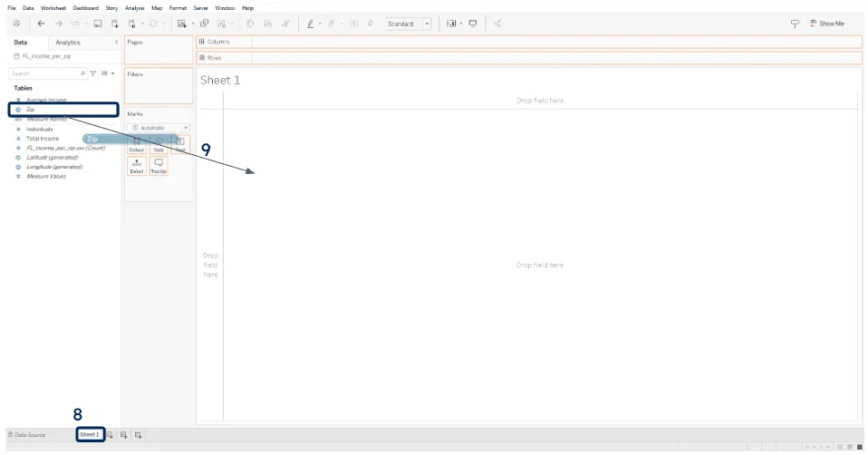Click the Data Guide icon near Show Me
Image resolution: width=868 pixels, height=455 pixels.
pos(795,24)
